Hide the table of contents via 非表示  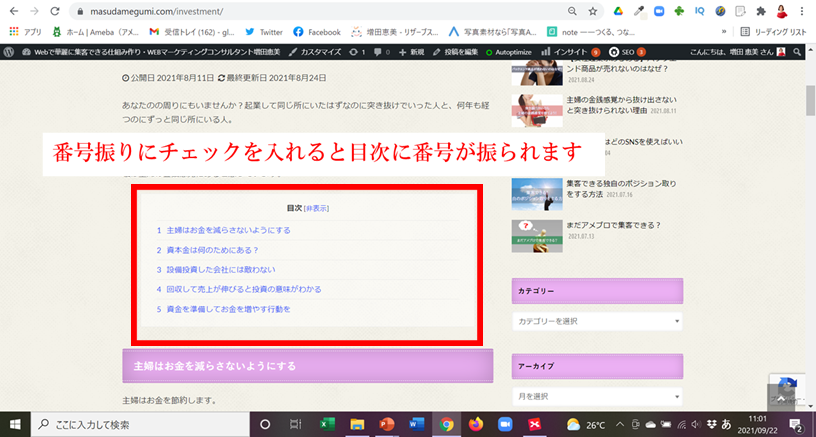[316, 208]
